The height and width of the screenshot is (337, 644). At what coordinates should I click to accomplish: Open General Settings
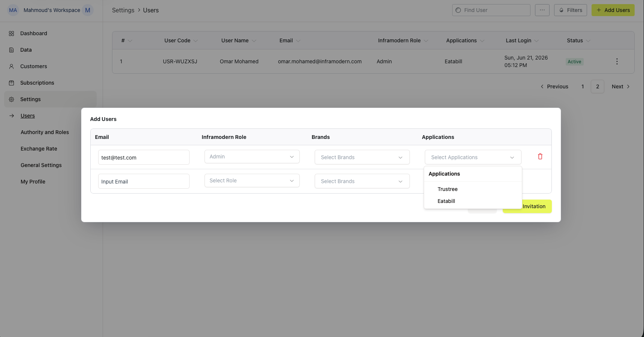click(41, 165)
